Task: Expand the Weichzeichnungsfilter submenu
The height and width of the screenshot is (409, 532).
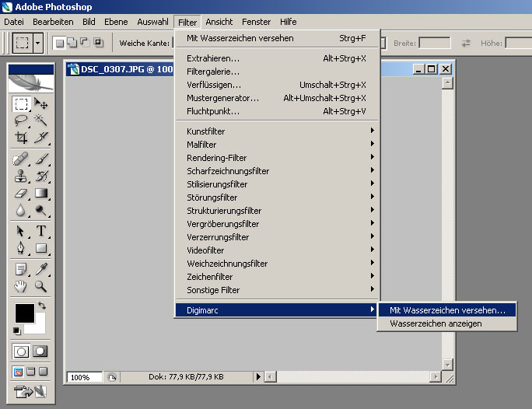Action: point(277,263)
